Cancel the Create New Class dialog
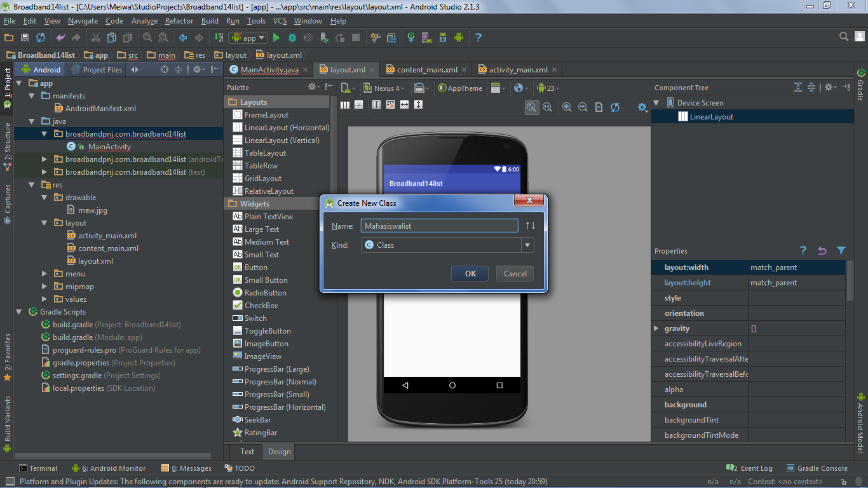 tap(515, 274)
